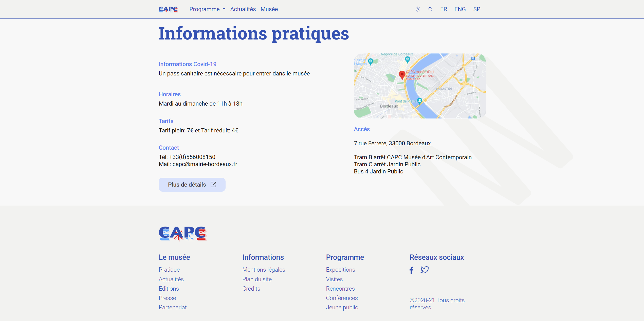Image resolution: width=644 pixels, height=321 pixels.
Task: Click the mail address capc@mairie-bordeaux.fr
Action: [x=205, y=164]
